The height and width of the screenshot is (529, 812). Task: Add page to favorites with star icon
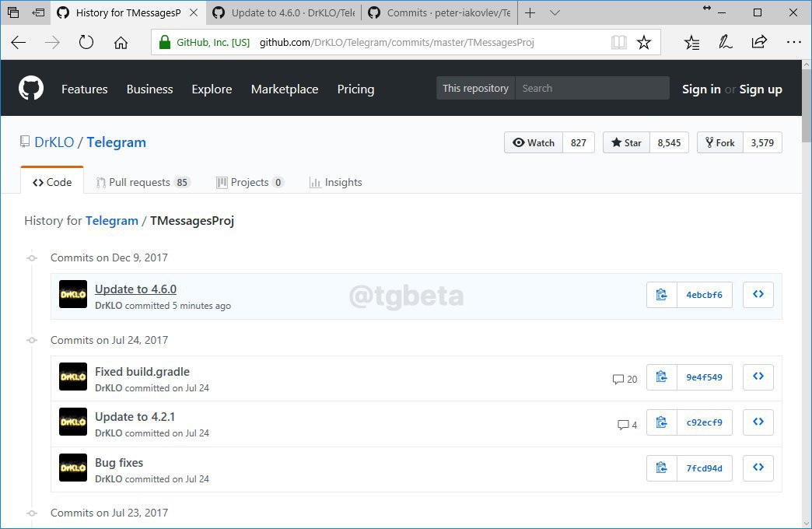click(644, 43)
